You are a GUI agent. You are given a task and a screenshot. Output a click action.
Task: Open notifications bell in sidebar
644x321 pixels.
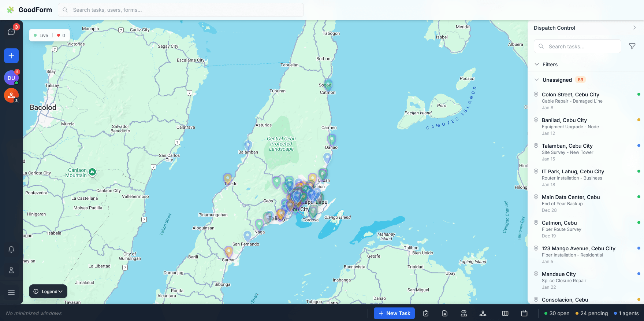tap(11, 250)
